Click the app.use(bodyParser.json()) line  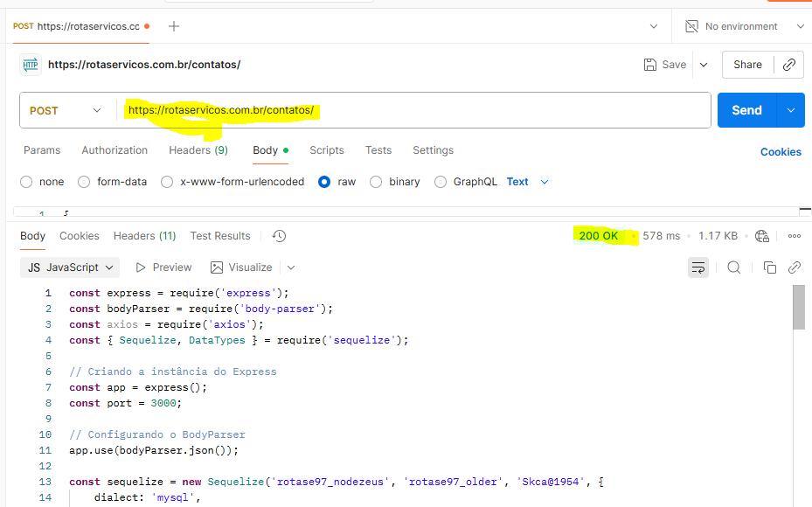154,450
